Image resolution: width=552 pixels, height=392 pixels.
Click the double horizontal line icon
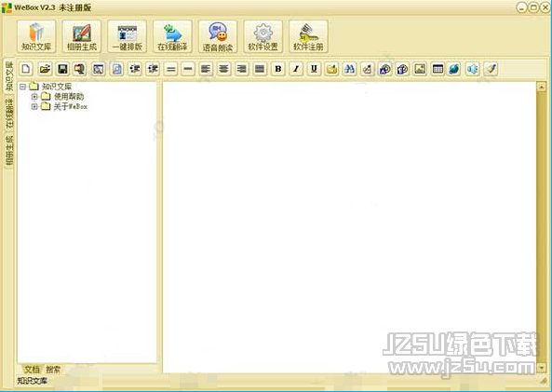[x=170, y=69]
